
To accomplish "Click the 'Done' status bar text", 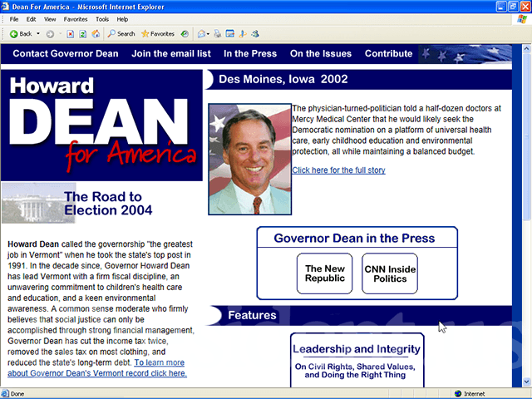I will tap(17, 394).
